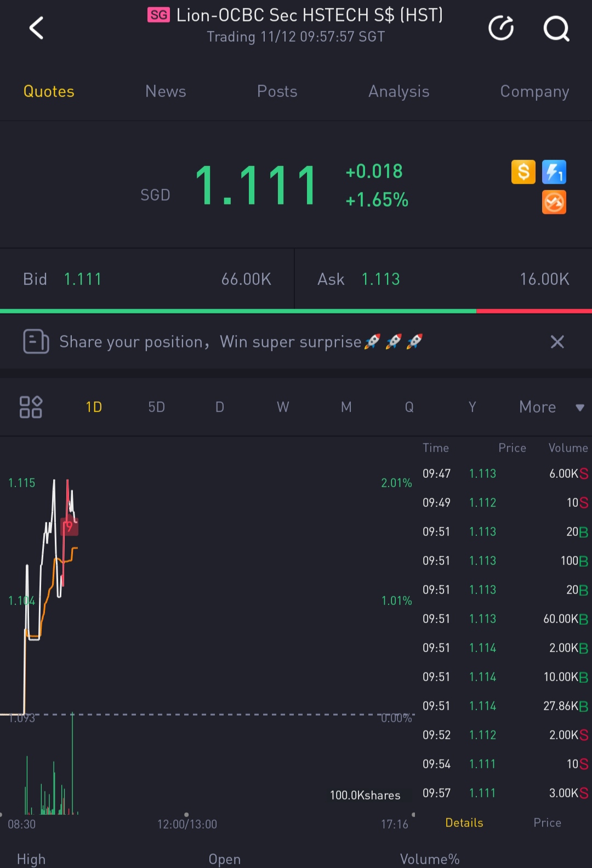
Task: Go back using the left arrow icon
Action: click(x=36, y=28)
